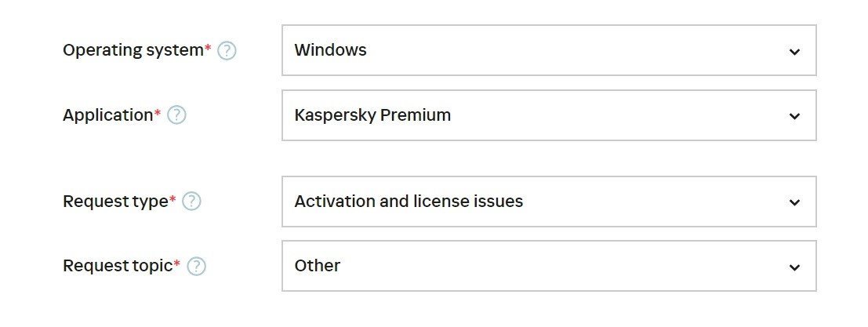
Task: Click the chevron arrow in the Windows field
Action: point(794,52)
